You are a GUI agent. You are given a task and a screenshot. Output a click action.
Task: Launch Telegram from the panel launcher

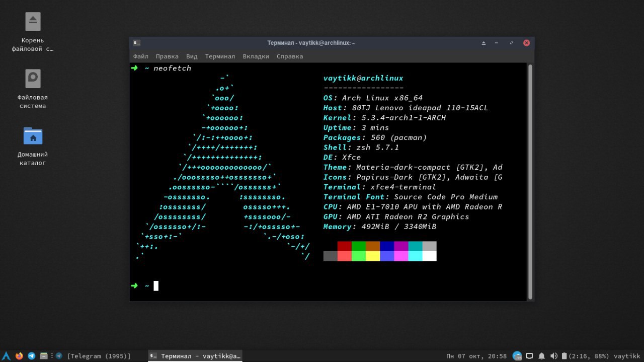tap(32, 356)
